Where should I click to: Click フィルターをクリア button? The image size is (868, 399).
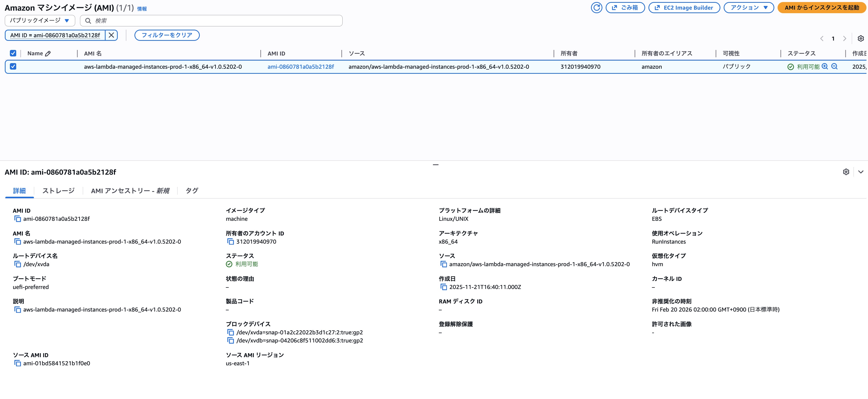[x=167, y=35]
